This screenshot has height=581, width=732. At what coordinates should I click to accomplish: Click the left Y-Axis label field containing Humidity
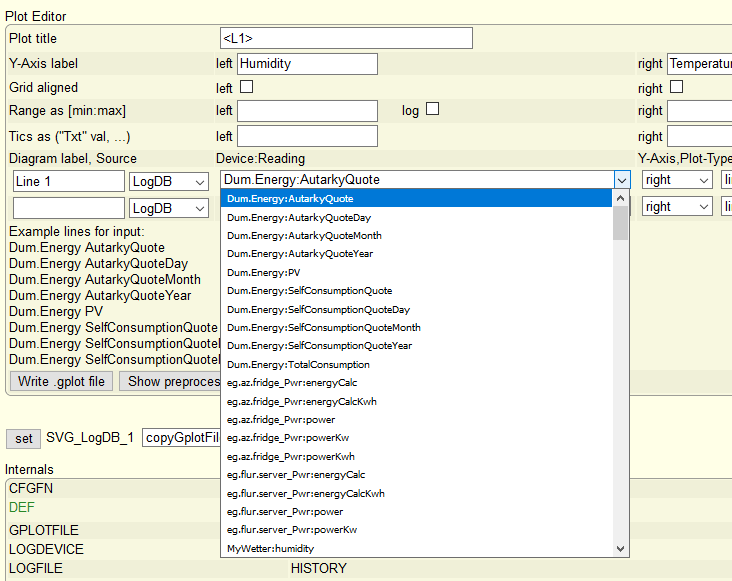pyautogui.click(x=307, y=64)
